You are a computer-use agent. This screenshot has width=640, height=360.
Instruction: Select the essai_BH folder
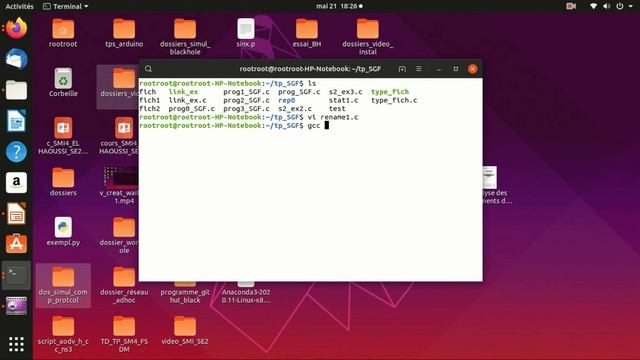pos(307,33)
